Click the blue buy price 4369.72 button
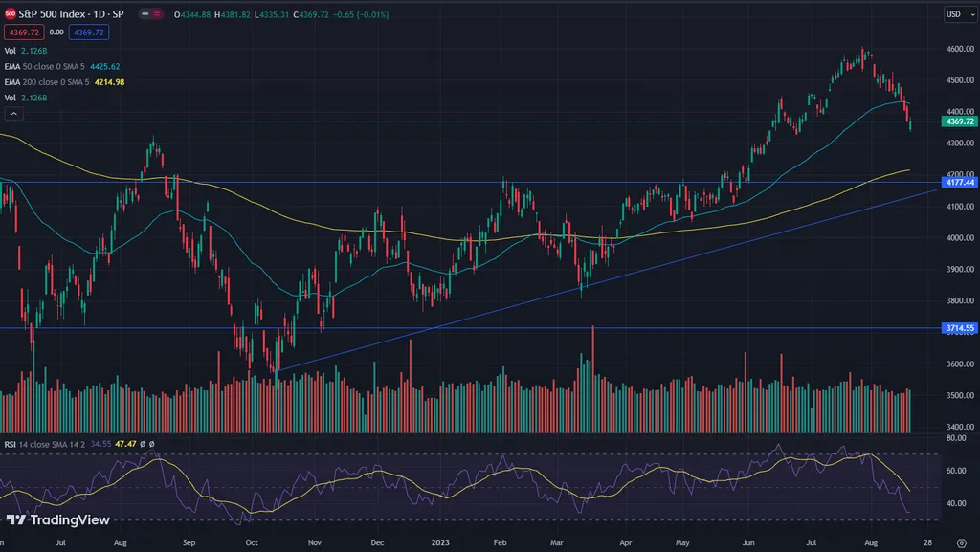The height and width of the screenshot is (552, 980). coord(88,33)
